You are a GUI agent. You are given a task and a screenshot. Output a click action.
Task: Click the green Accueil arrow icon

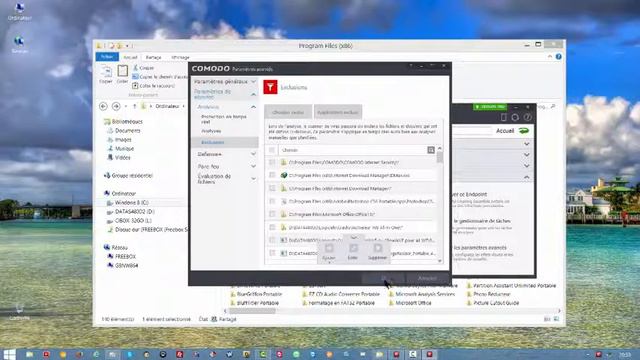click(x=524, y=131)
